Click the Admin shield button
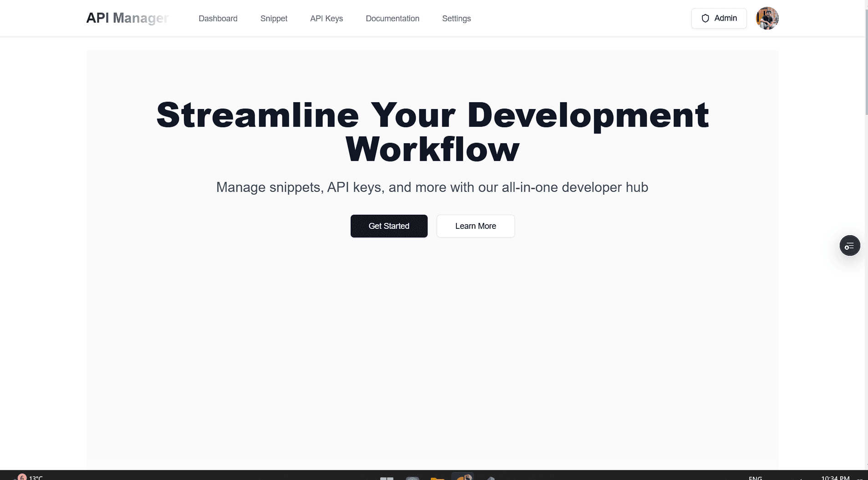This screenshot has height=480, width=868. [719, 18]
